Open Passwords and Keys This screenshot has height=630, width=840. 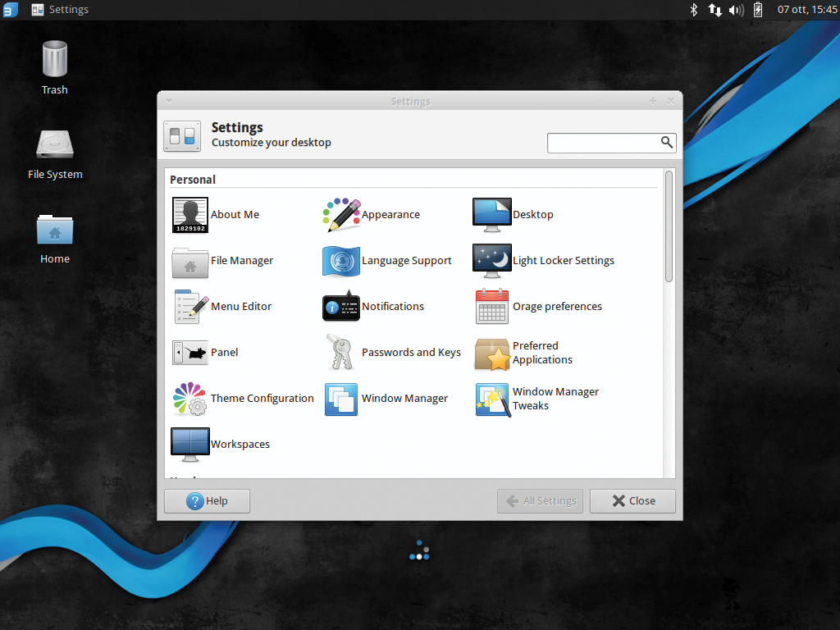click(x=341, y=353)
